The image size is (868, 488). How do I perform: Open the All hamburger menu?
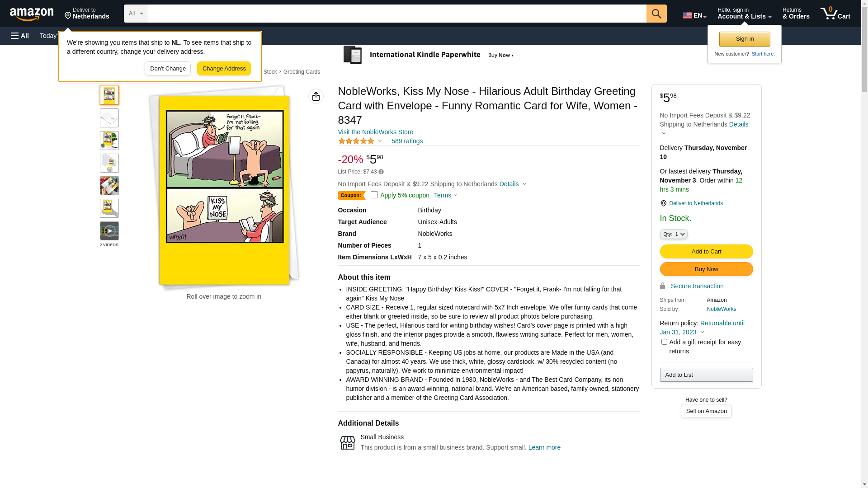coord(20,36)
